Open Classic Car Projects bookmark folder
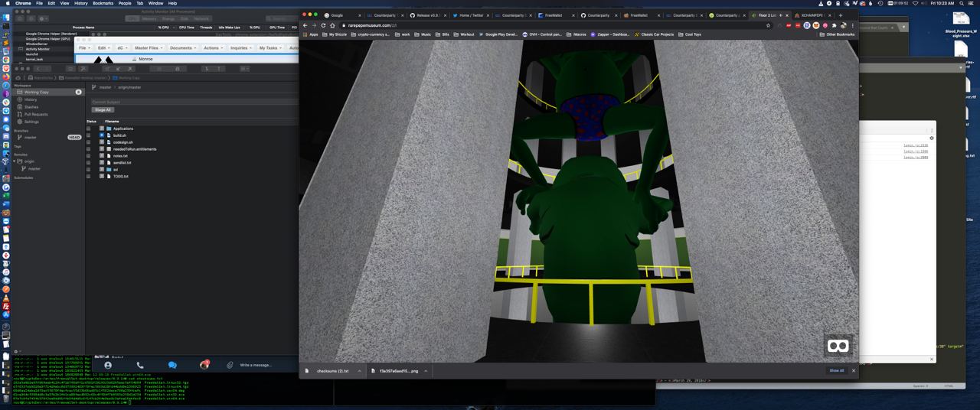Image resolution: width=980 pixels, height=410 pixels. click(654, 34)
